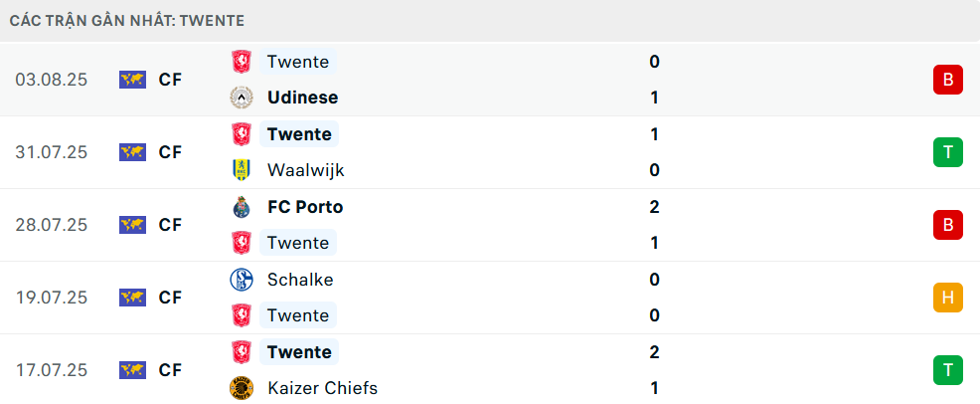The image size is (980, 404).
Task: Click the CF competition label for 28.07.25
Action: point(170,225)
